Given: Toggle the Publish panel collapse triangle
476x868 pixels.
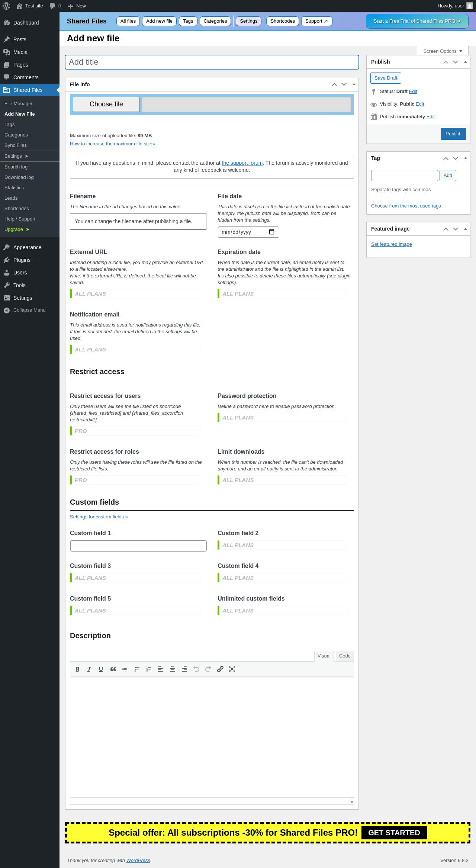Looking at the screenshot, I should [465, 62].
